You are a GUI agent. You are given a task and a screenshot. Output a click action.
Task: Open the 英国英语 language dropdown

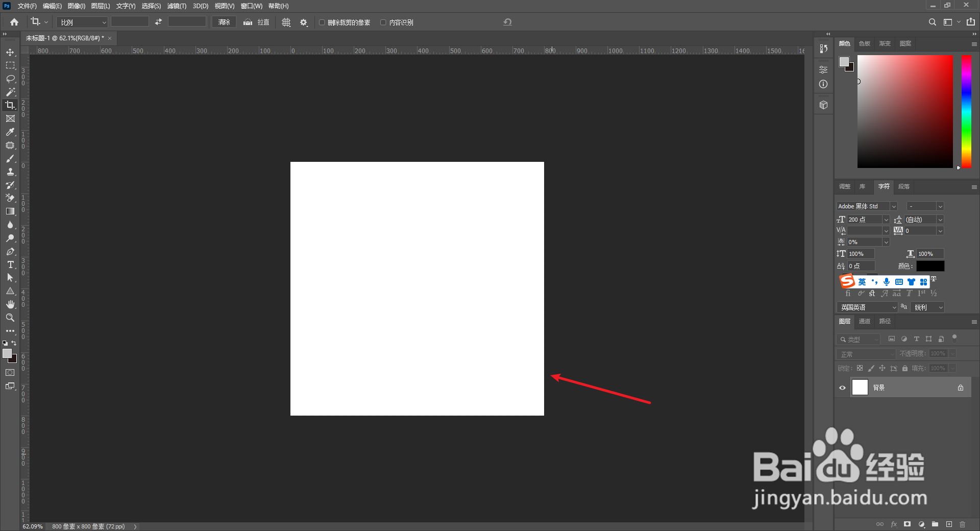click(867, 307)
